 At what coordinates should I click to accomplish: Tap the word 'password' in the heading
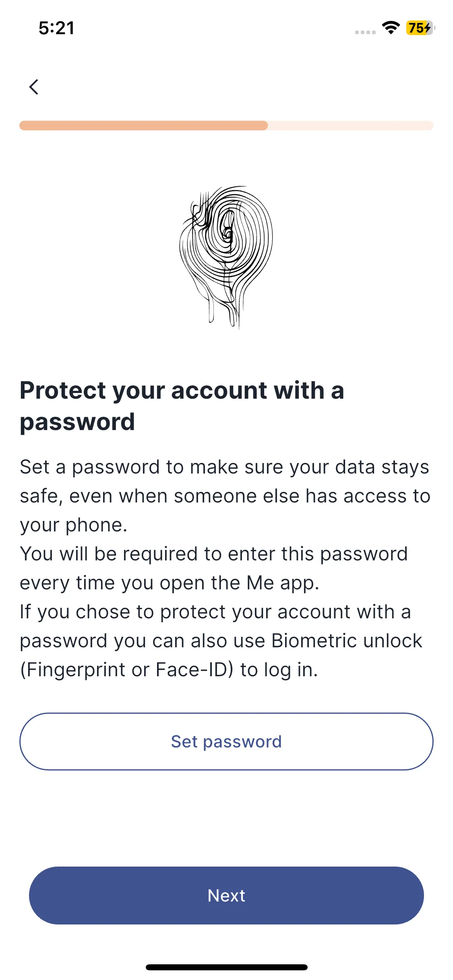pyautogui.click(x=77, y=422)
